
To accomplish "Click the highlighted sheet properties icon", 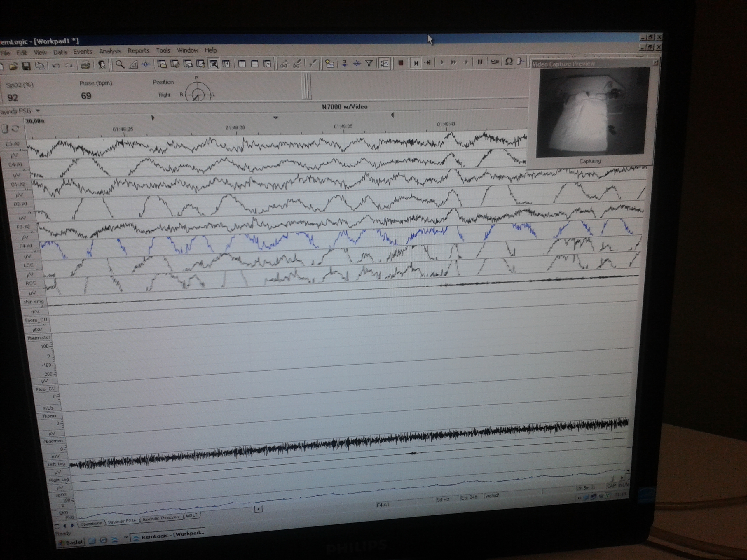I will (213, 64).
